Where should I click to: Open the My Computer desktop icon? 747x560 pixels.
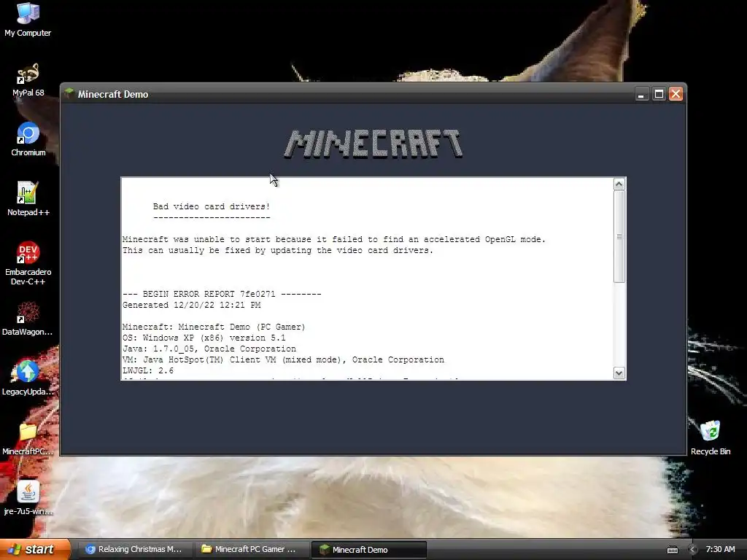click(x=28, y=20)
